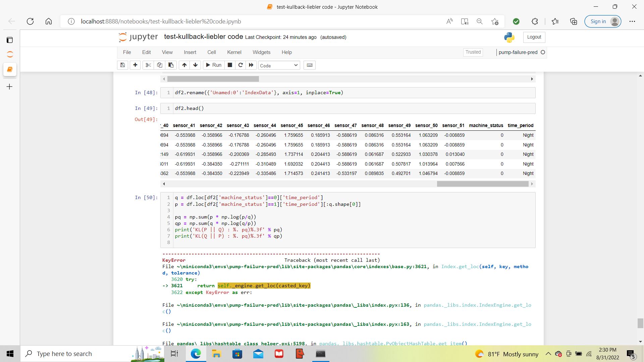This screenshot has height=362, width=644.
Task: Open the Kernel menu
Action: 234,52
